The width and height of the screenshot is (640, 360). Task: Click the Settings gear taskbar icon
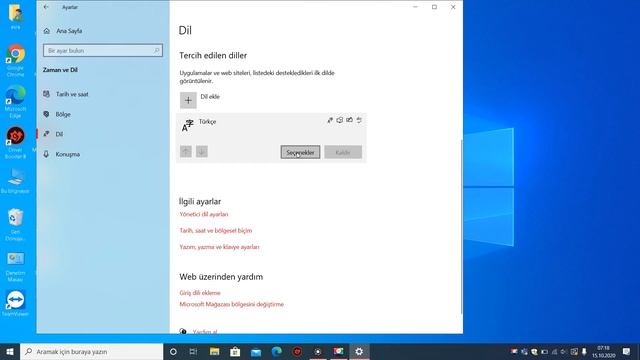(359, 351)
